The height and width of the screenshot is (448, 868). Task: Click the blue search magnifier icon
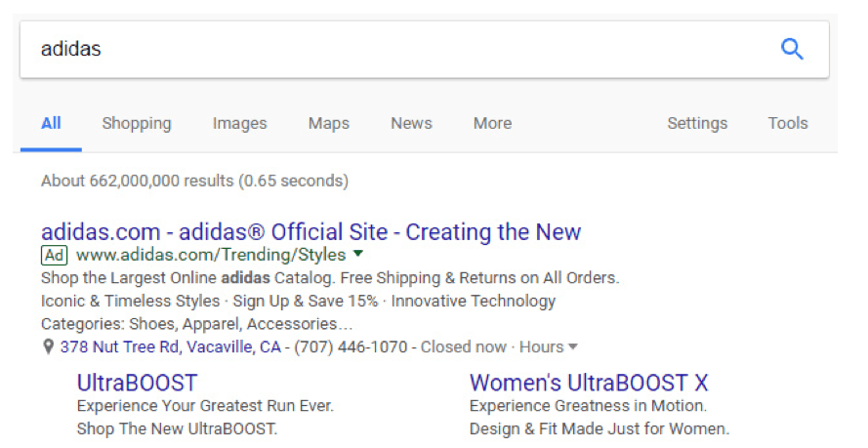tap(792, 50)
